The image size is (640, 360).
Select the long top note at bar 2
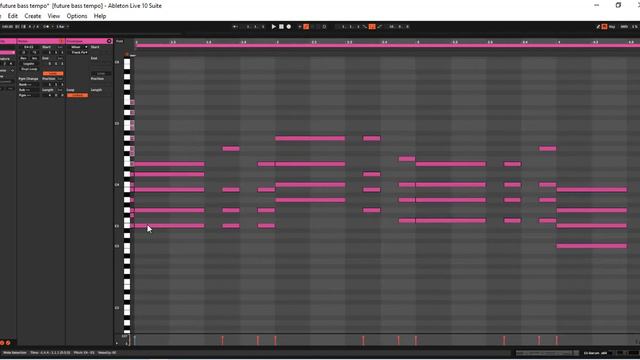310,138
